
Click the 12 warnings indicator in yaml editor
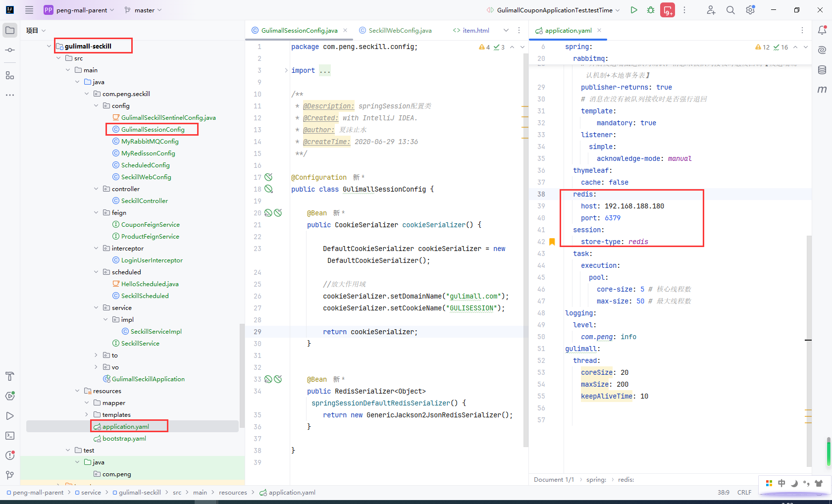763,47
